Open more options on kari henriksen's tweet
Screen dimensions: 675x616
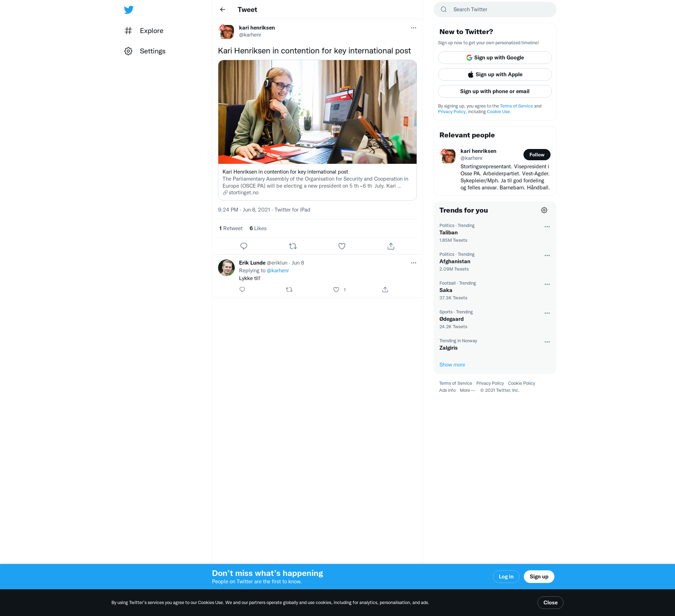(413, 28)
